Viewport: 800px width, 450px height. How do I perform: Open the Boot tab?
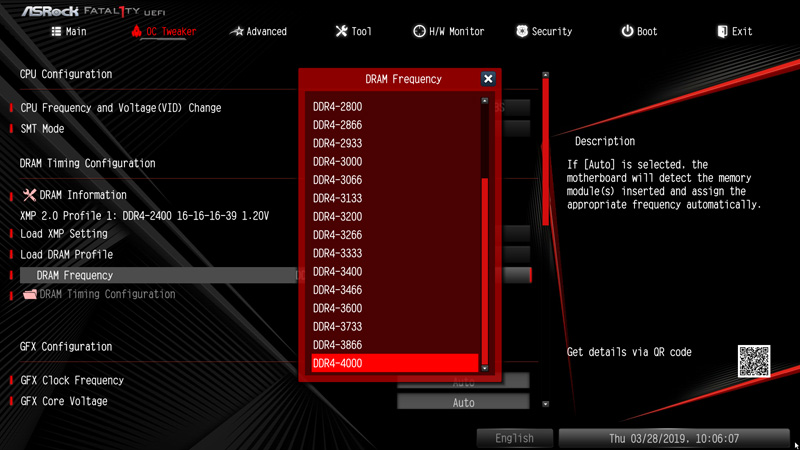[x=639, y=32]
